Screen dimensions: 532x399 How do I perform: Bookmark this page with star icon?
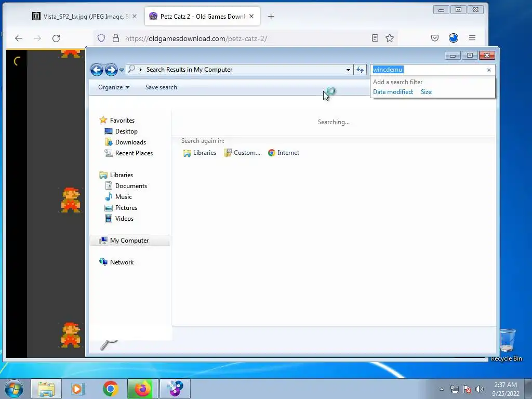tap(390, 38)
